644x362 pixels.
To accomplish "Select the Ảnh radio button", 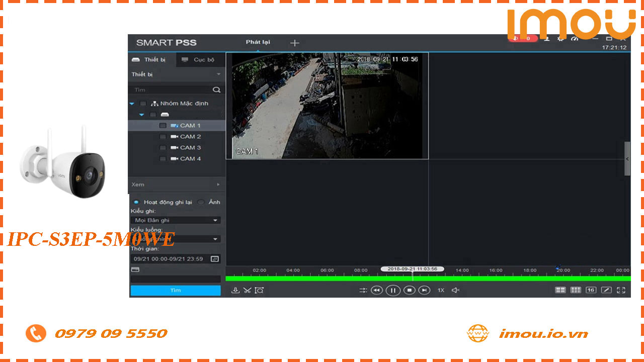I will [x=201, y=202].
